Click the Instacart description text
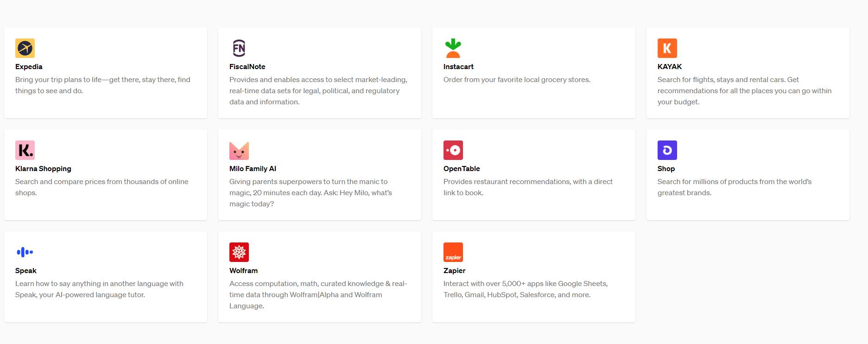The height and width of the screenshot is (344, 868). pos(517,80)
